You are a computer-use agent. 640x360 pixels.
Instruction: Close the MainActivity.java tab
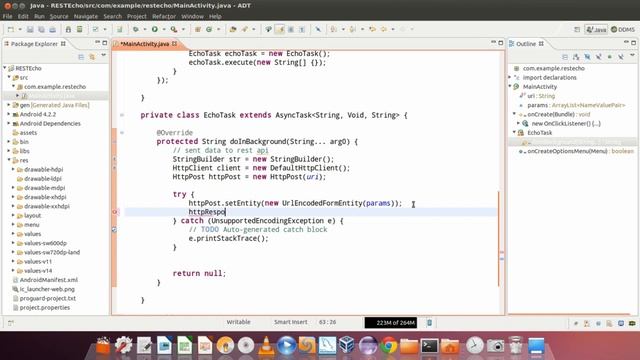(x=175, y=43)
